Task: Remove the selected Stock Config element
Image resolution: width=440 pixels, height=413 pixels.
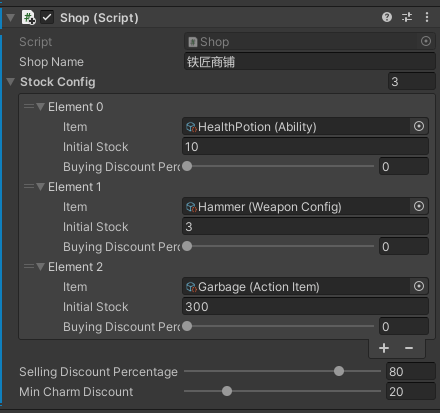Action: point(409,348)
